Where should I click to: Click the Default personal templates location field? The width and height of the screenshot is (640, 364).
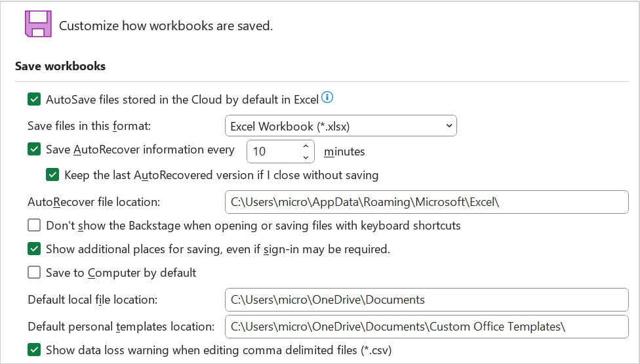426,327
